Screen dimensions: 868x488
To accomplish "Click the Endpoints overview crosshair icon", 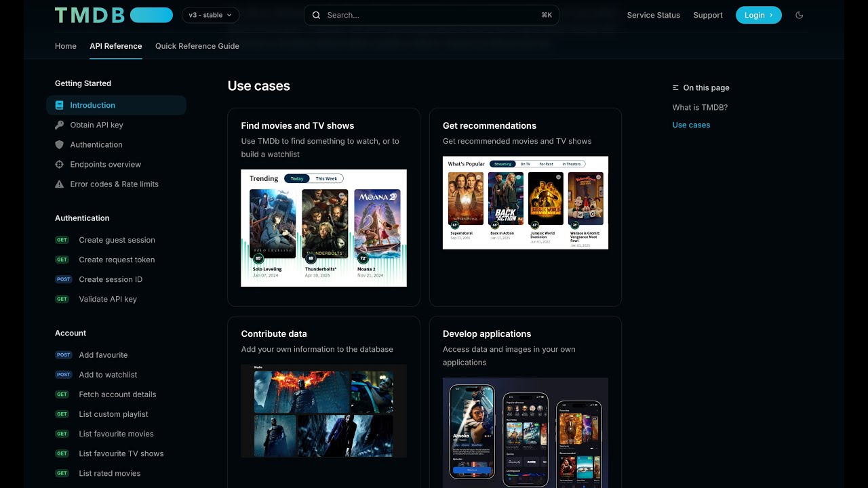I will 60,164.
